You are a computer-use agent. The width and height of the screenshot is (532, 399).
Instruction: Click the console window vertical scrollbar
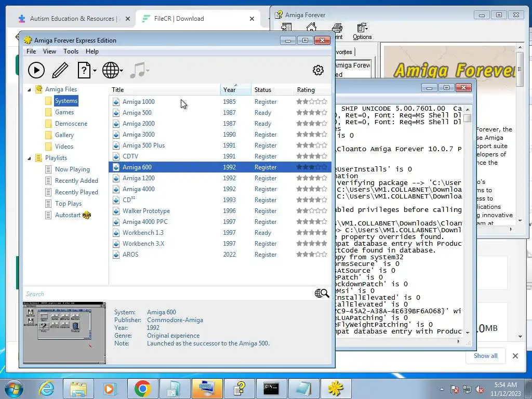pyautogui.click(x=468, y=220)
